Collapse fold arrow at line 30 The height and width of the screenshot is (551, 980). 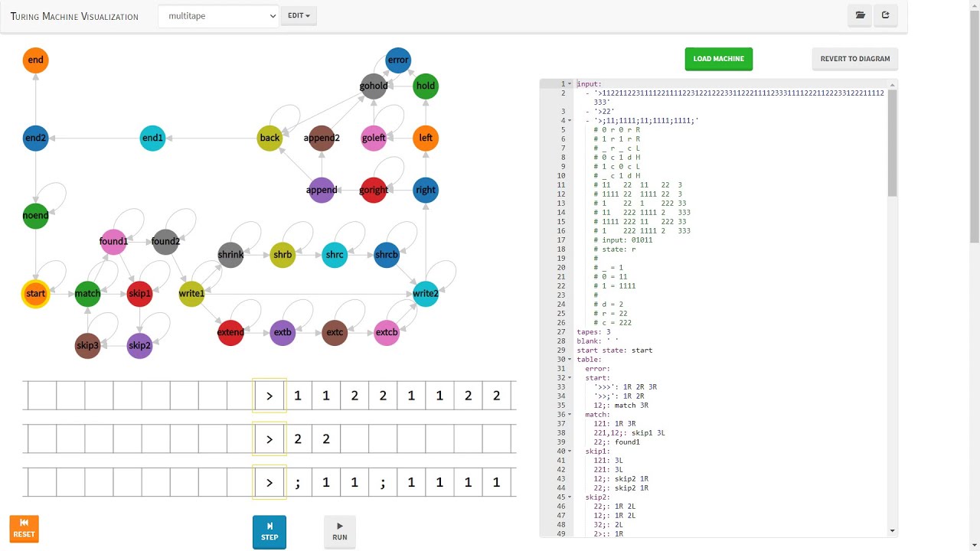coord(570,360)
